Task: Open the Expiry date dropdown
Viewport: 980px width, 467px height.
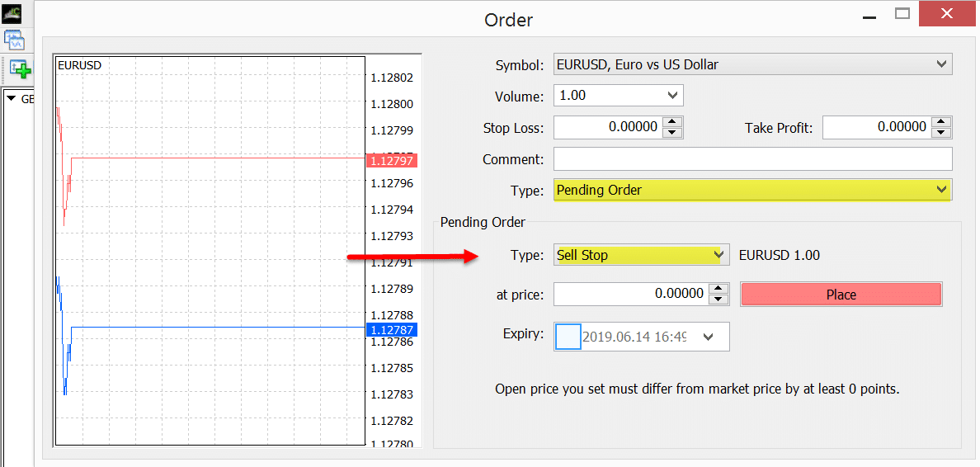Action: [x=708, y=337]
